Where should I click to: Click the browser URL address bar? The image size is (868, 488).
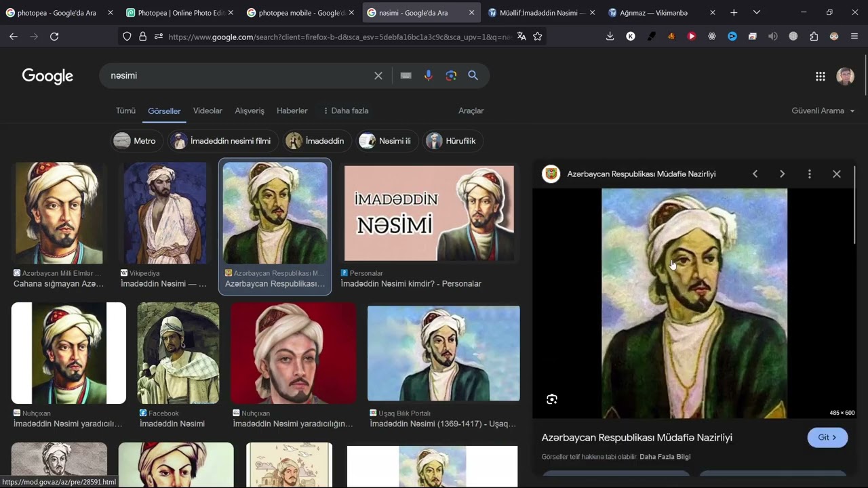[x=339, y=37]
